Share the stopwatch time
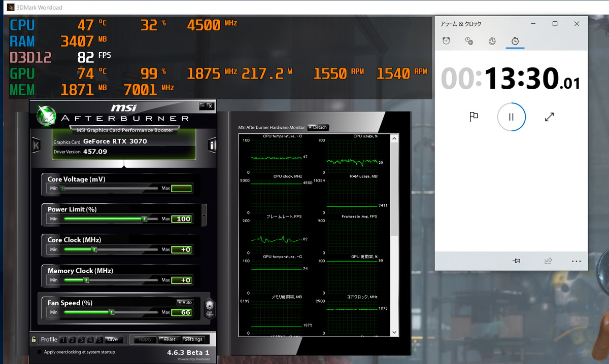 pos(548,261)
